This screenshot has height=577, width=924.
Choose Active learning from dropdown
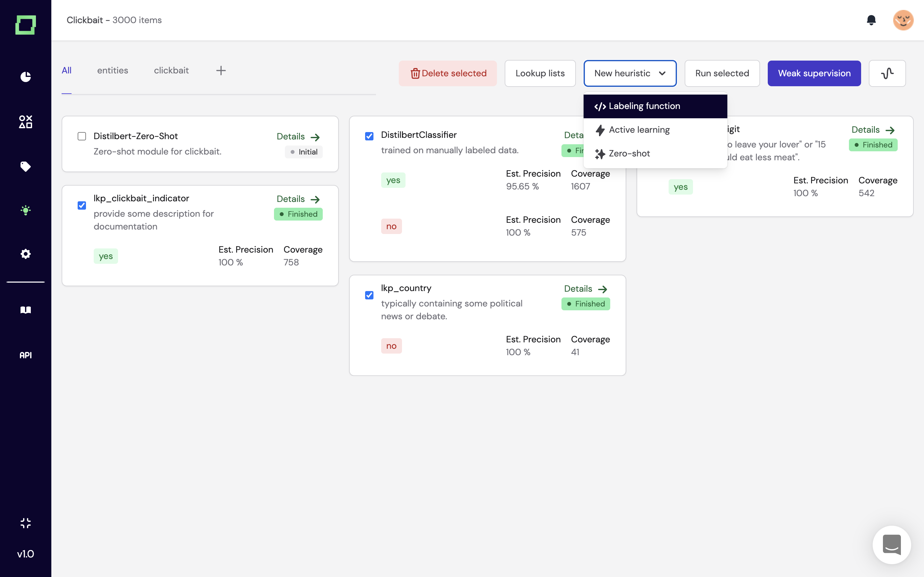pos(639,130)
